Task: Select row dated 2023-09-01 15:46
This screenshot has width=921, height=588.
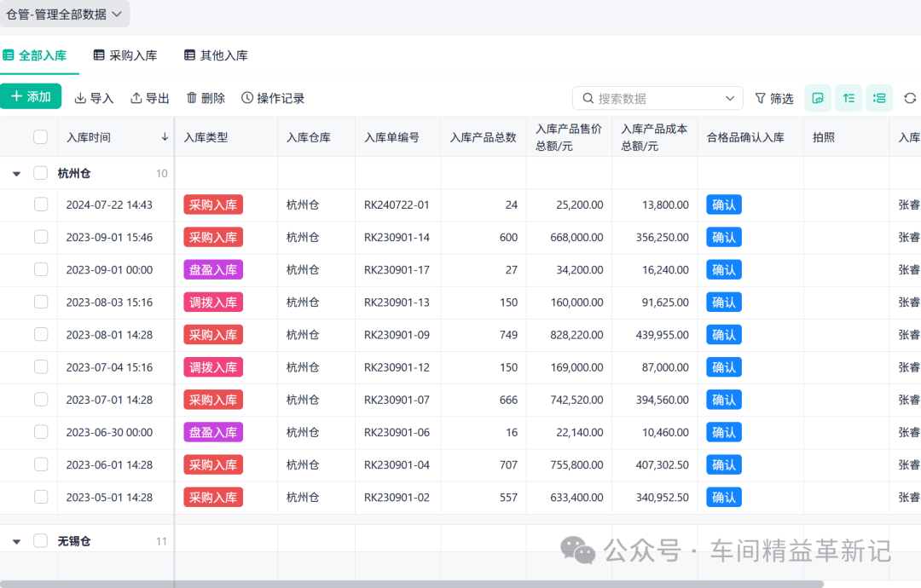Action: (41, 237)
